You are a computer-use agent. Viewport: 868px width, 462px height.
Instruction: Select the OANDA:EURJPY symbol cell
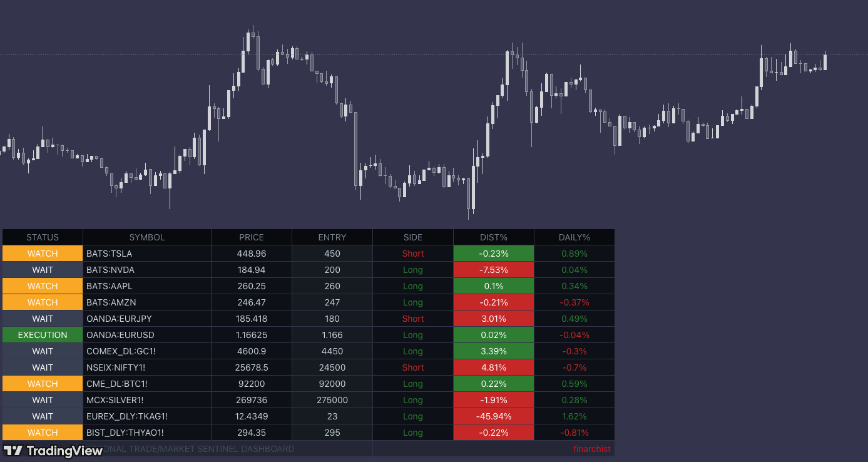tap(146, 319)
